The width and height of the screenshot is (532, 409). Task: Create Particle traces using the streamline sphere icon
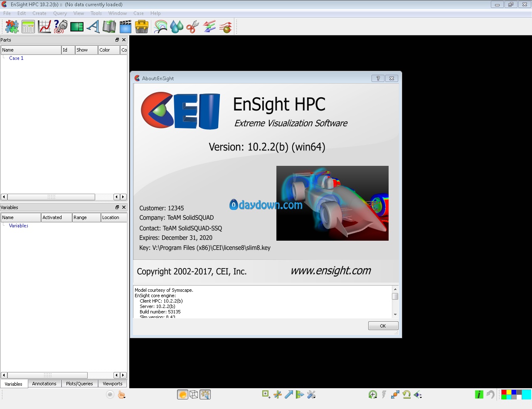coord(225,27)
